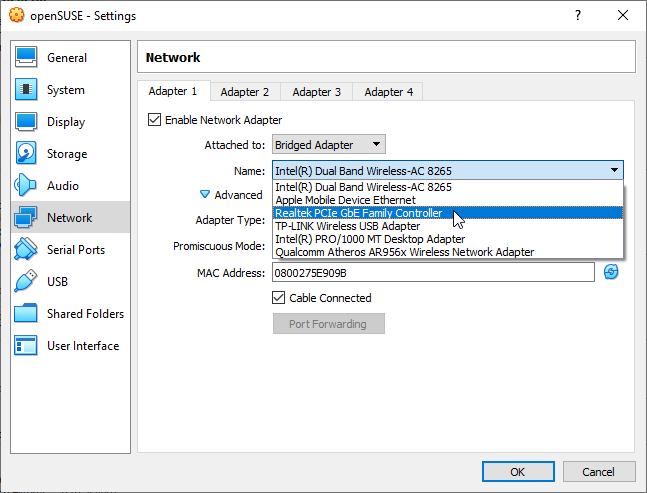This screenshot has width=647, height=493.
Task: Regenerate MAC address with refresh icon
Action: click(x=611, y=272)
